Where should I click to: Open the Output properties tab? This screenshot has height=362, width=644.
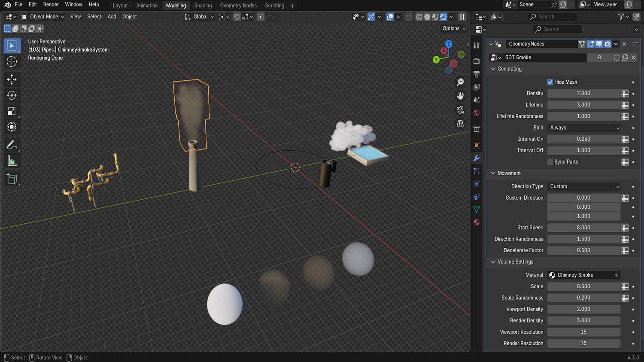(x=477, y=74)
